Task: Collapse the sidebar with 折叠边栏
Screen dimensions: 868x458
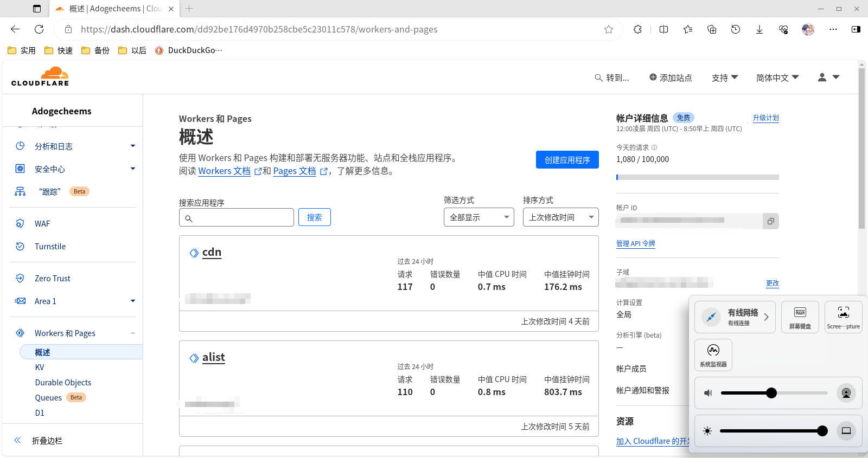Action: [x=38, y=441]
